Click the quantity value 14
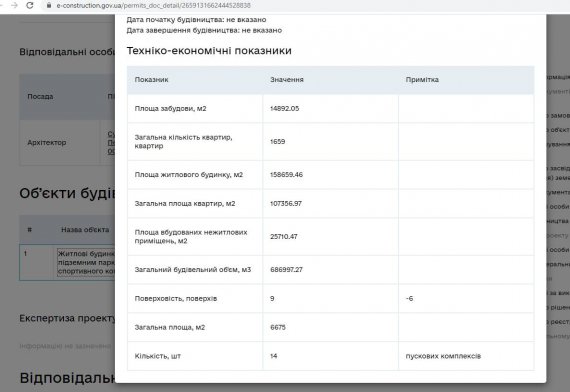Image resolution: width=570 pixels, height=392 pixels. [x=273, y=356]
